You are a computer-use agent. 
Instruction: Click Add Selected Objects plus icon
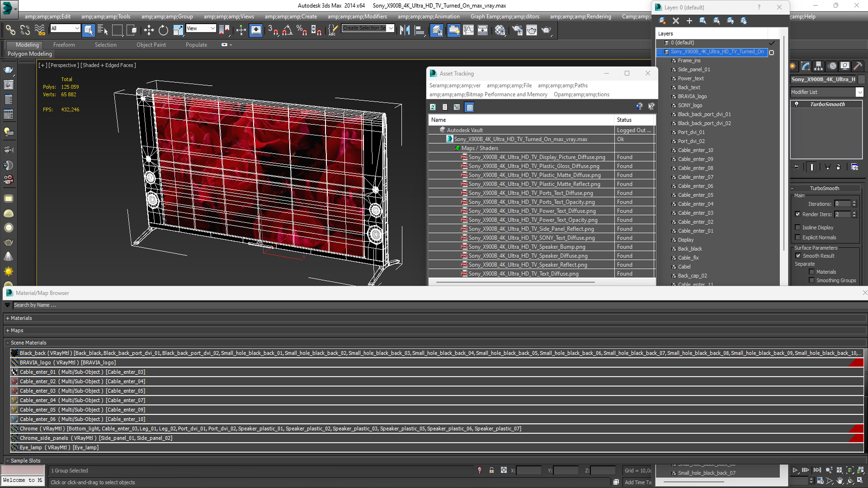tap(689, 20)
